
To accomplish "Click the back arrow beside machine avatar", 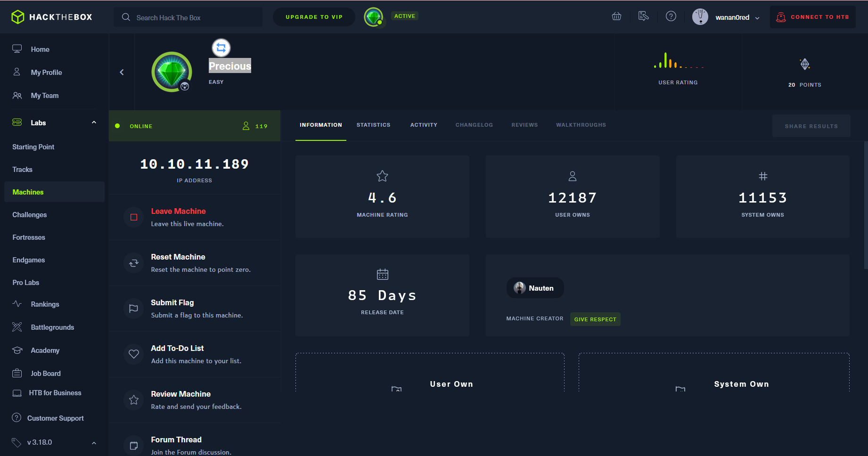I will (x=122, y=72).
